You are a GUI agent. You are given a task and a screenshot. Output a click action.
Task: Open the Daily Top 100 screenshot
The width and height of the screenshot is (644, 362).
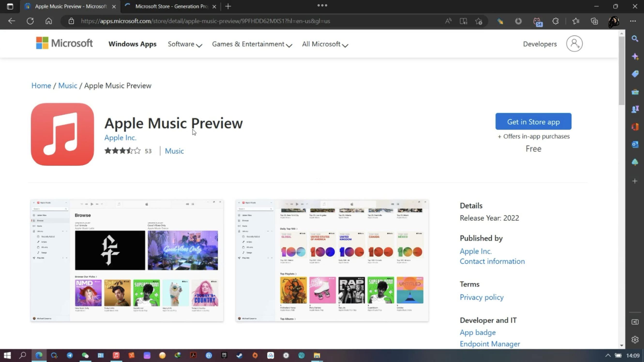pyautogui.click(x=332, y=260)
